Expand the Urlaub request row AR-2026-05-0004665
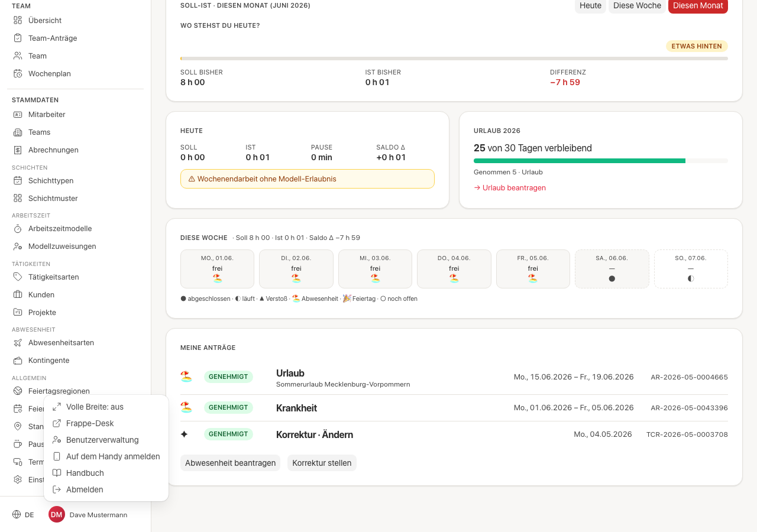The image size is (757, 532). click(x=454, y=377)
